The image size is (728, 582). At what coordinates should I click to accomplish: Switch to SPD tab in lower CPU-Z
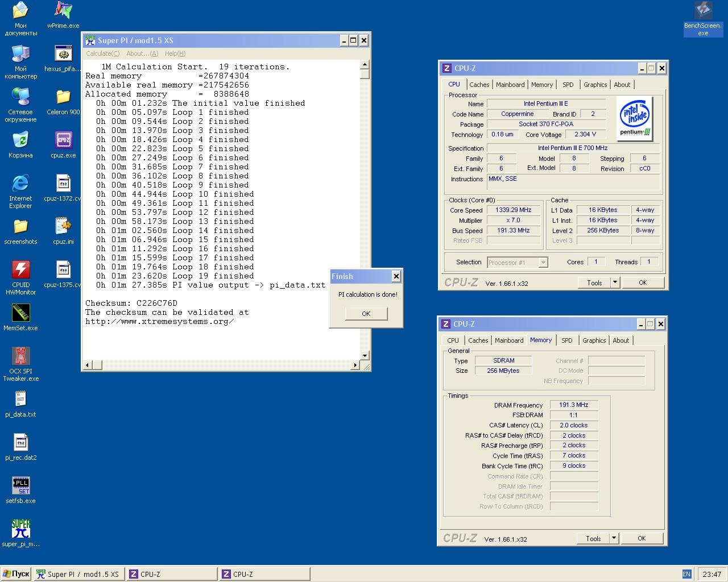coord(567,340)
